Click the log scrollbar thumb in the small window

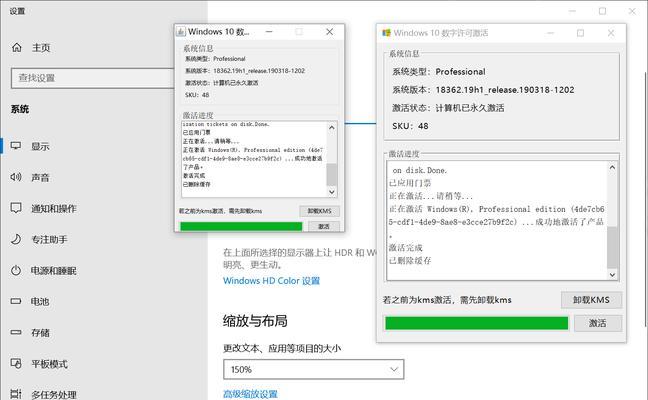pyautogui.click(x=332, y=174)
